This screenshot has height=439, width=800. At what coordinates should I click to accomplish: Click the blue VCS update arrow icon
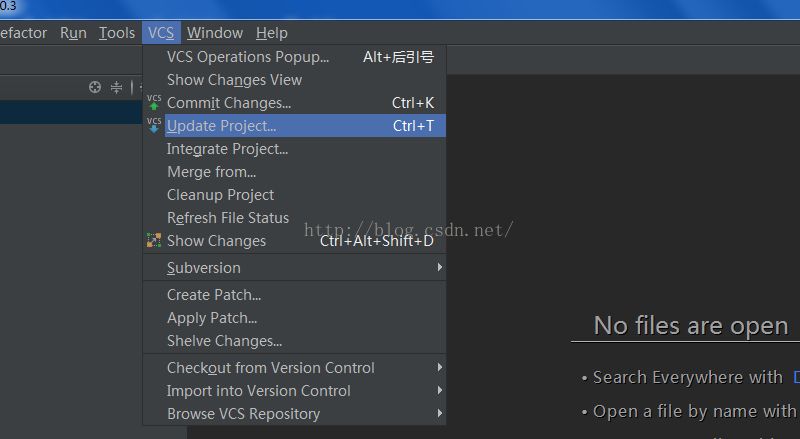click(153, 126)
